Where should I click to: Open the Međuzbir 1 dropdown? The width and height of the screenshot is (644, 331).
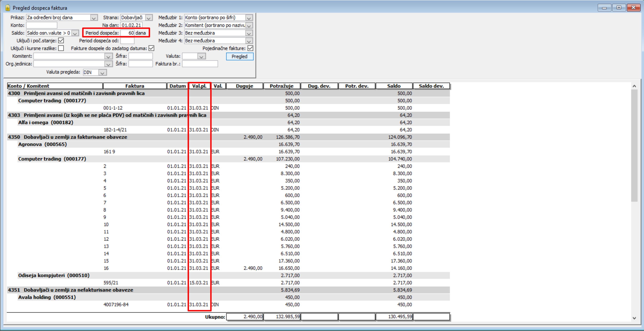tap(249, 18)
